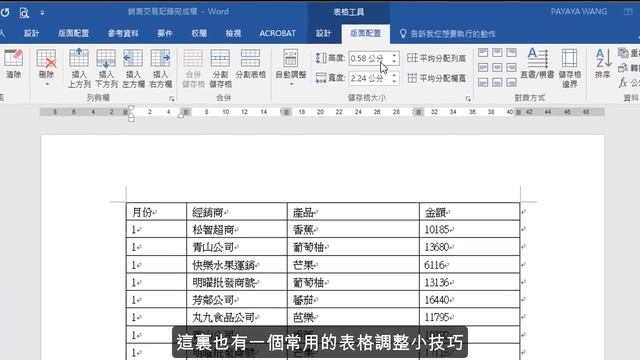The image size is (640, 360).
Task: Open the first 設計 ribbon tab
Action: pyautogui.click(x=31, y=33)
